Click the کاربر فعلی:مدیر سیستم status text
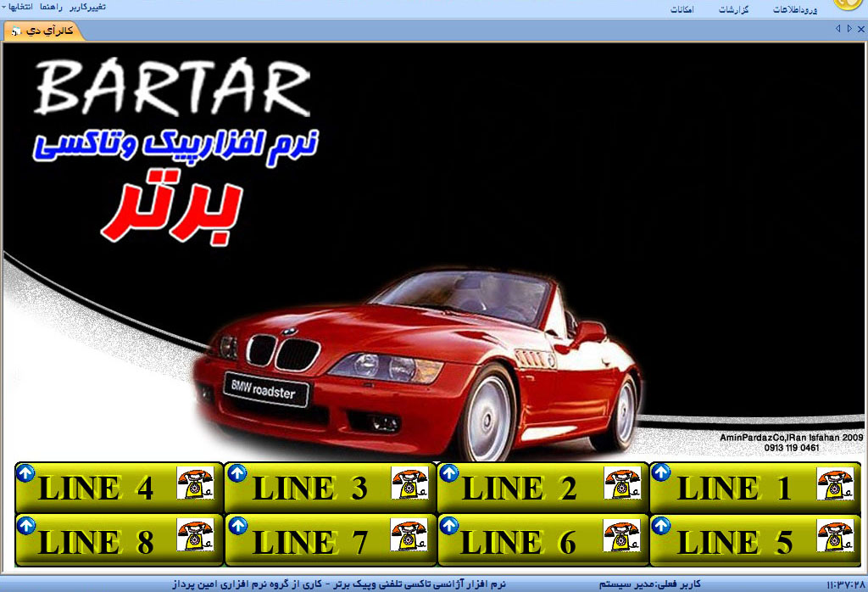Viewport: 868px width, 592px height. coord(650,584)
